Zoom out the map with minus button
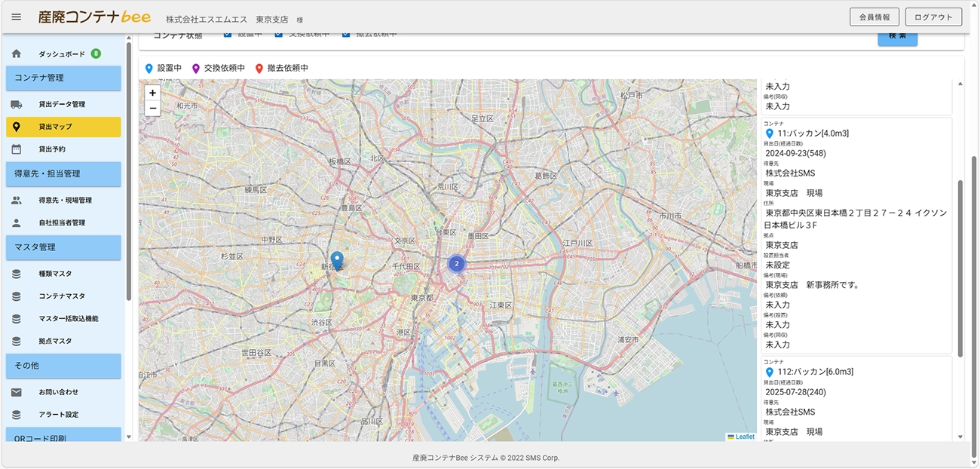Image resolution: width=980 pixels, height=469 pixels. (x=152, y=109)
